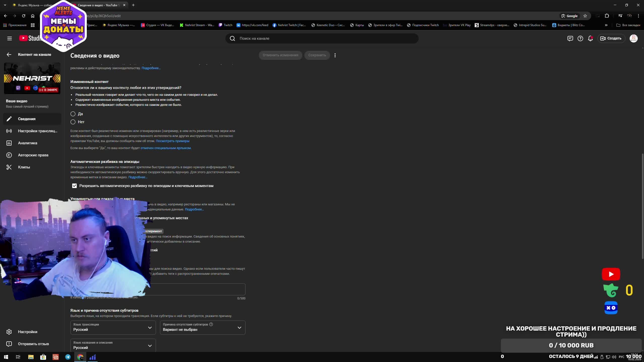Expand the Язык трансляции dropdown
The width and height of the screenshot is (644, 362).
click(113, 327)
